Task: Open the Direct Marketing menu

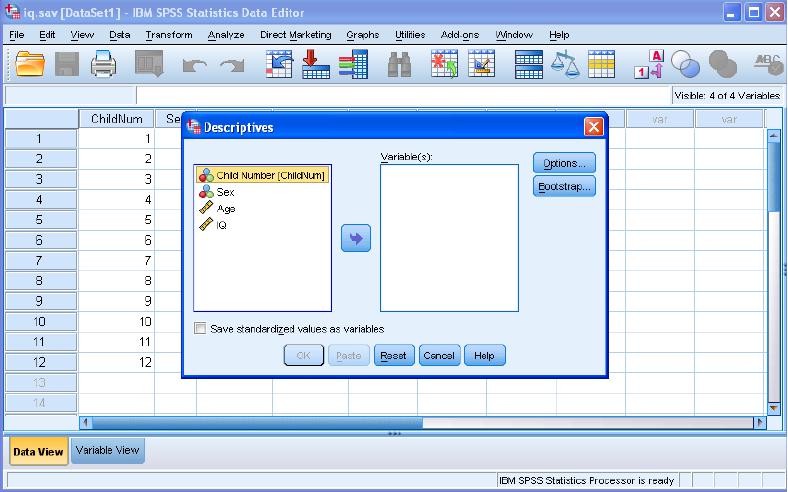Action: click(x=296, y=35)
